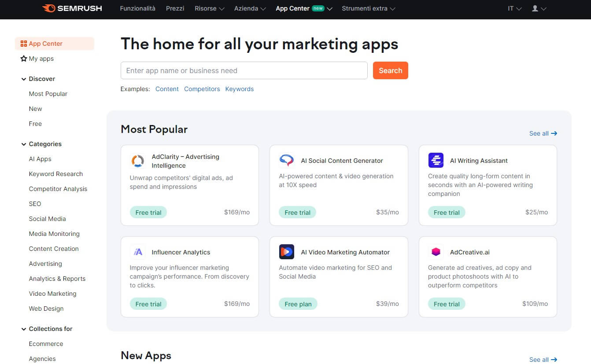The image size is (591, 364).
Task: Open the user profile icon menu
Action: 539,8
